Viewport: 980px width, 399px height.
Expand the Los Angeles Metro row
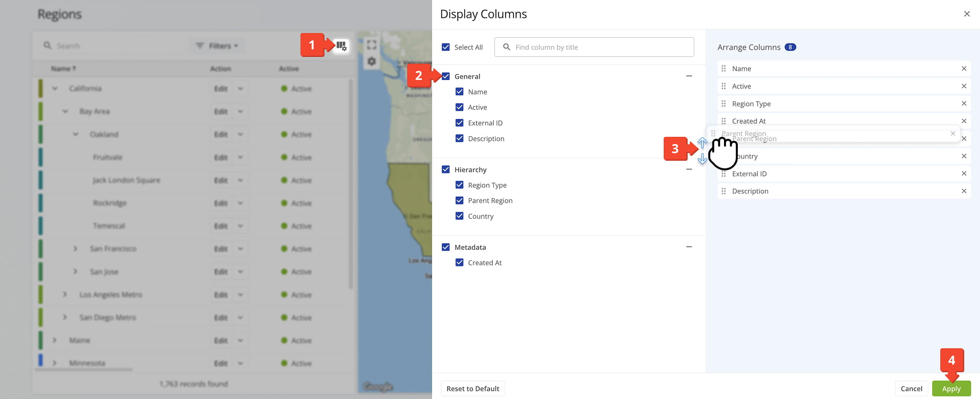(65, 294)
